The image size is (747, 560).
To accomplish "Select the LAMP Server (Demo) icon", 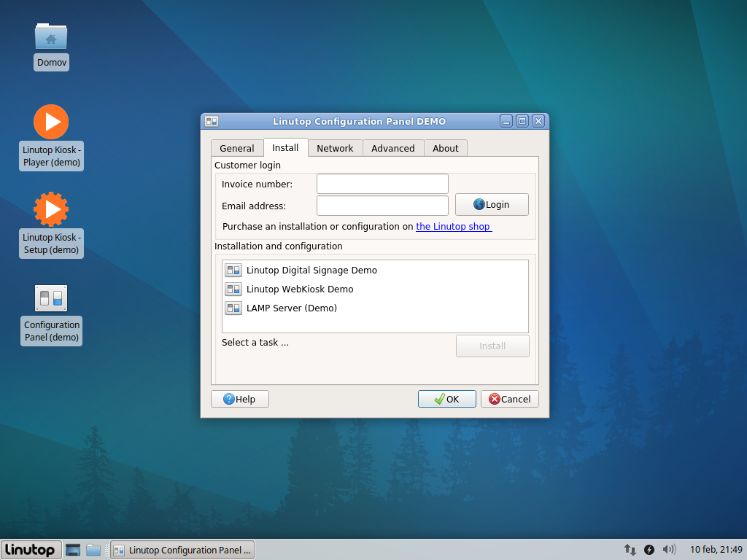I will point(233,308).
